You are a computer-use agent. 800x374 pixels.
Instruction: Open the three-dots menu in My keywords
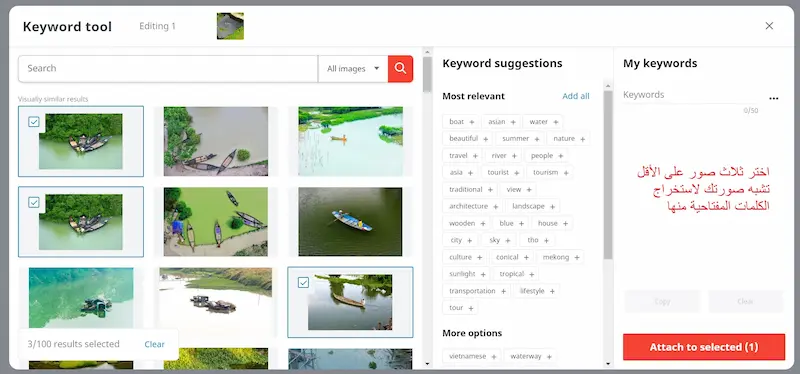tap(773, 98)
